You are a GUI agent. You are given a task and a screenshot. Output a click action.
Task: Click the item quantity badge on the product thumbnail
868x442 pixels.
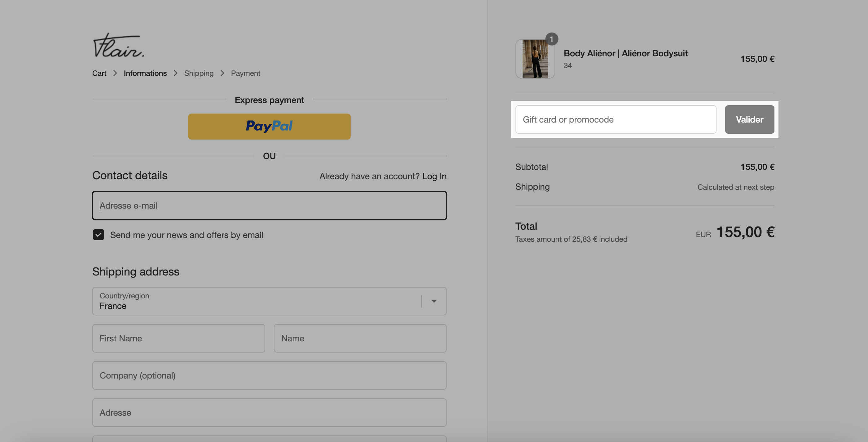coord(552,39)
